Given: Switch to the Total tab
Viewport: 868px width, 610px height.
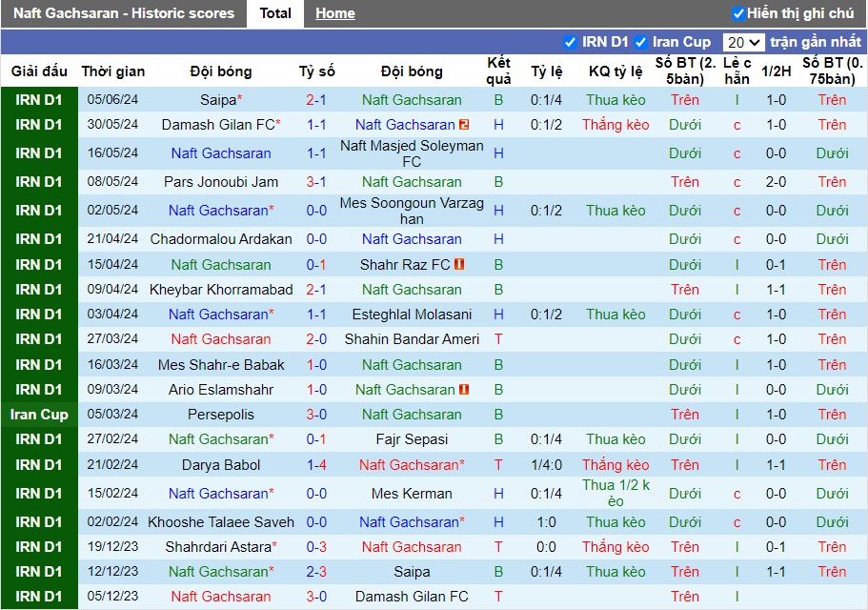Looking at the screenshot, I should tap(275, 13).
